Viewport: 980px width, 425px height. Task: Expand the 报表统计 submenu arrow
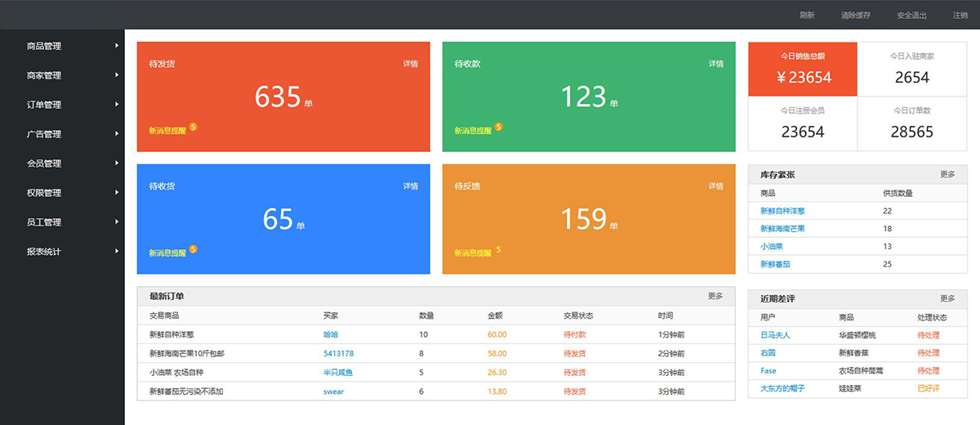click(117, 252)
